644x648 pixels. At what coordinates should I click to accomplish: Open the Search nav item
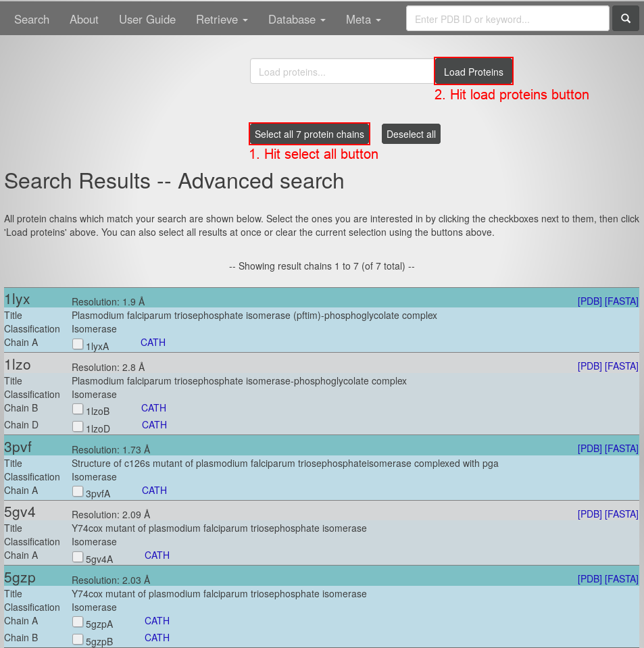coord(32,20)
